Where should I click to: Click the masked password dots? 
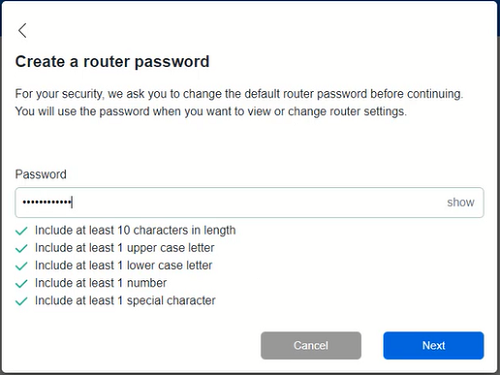[47, 202]
